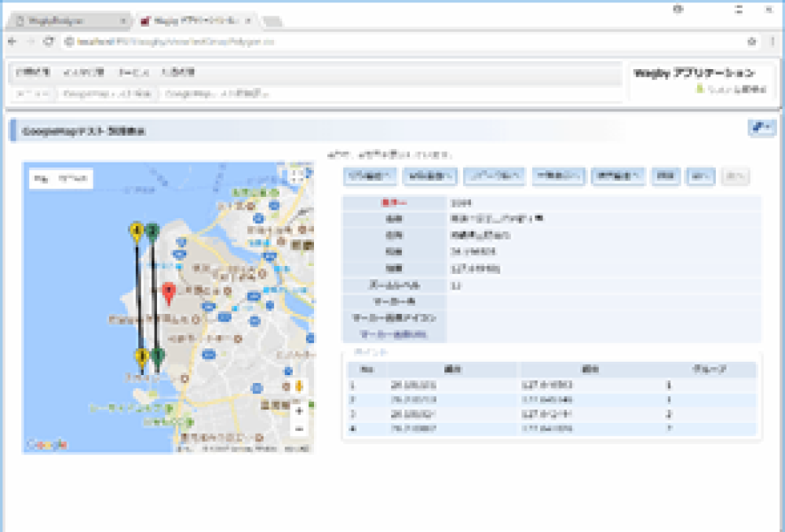The width and height of the screenshot is (785, 532).
Task: Zoom out the map with minus button
Action: click(x=299, y=429)
